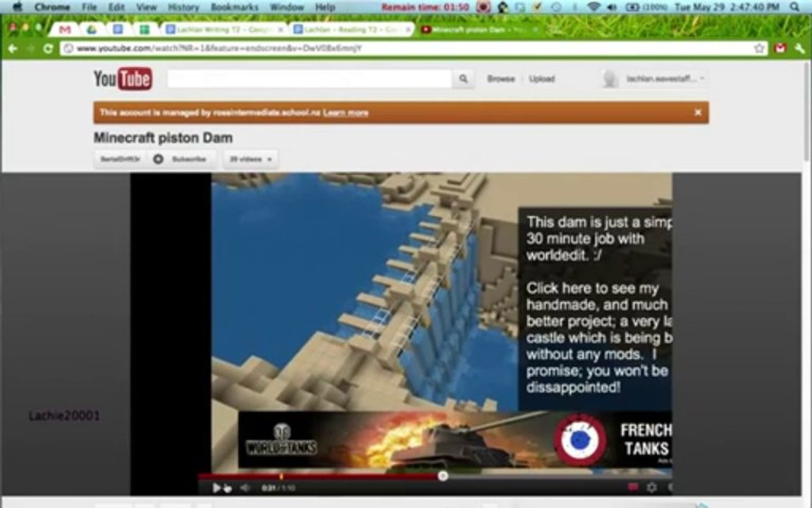Image resolution: width=812 pixels, height=508 pixels.
Task: Click the user avatar icon
Action: (x=610, y=79)
